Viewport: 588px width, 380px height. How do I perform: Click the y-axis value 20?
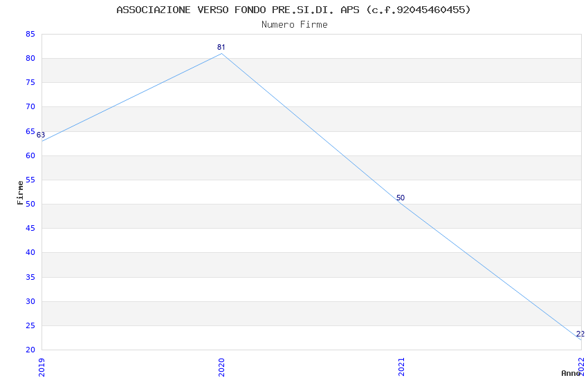[30, 350]
